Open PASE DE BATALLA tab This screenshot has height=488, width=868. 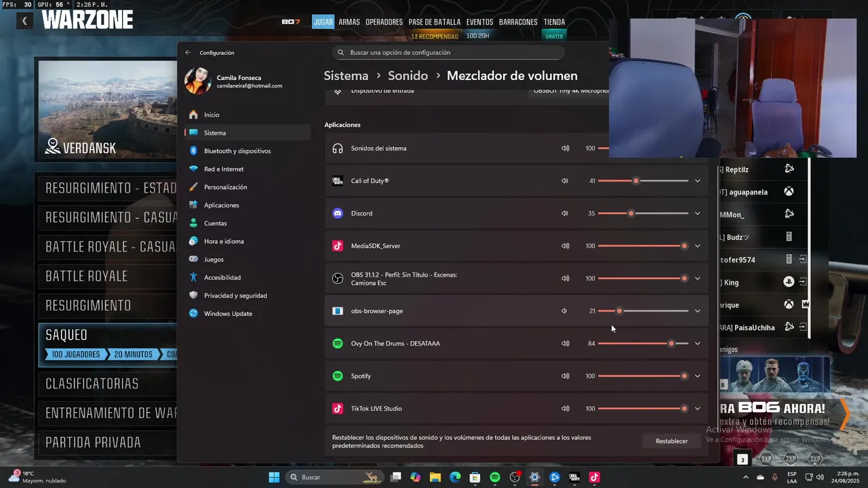(x=435, y=22)
